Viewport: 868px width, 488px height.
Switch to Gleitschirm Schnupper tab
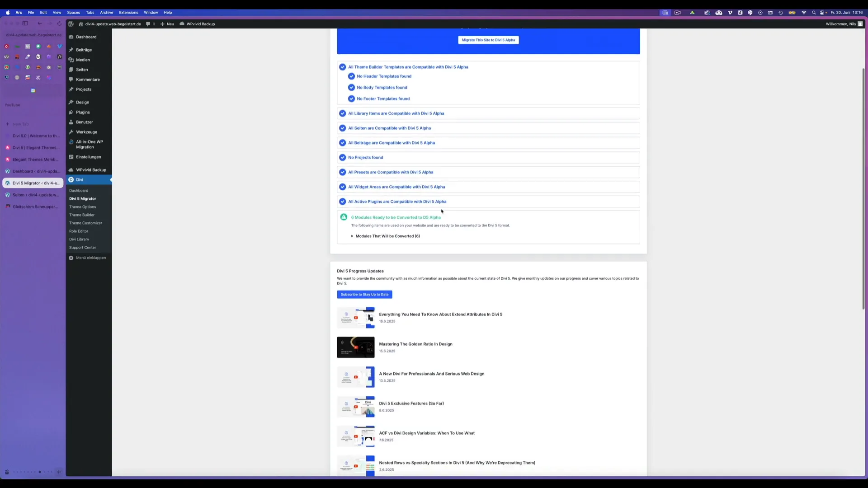tap(33, 207)
